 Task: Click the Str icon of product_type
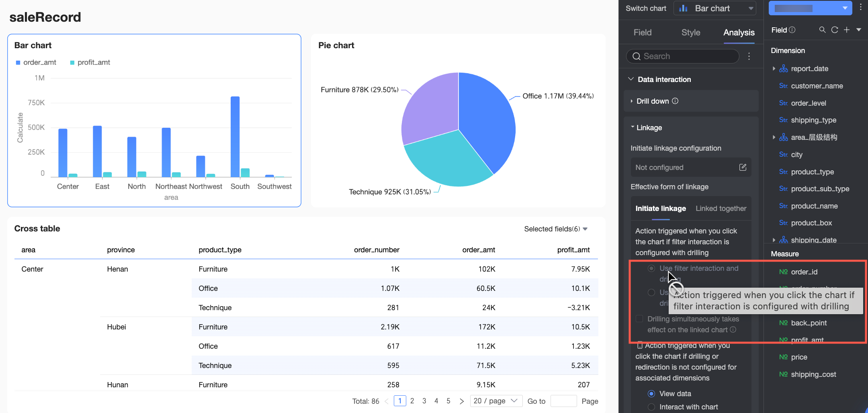pyautogui.click(x=783, y=172)
